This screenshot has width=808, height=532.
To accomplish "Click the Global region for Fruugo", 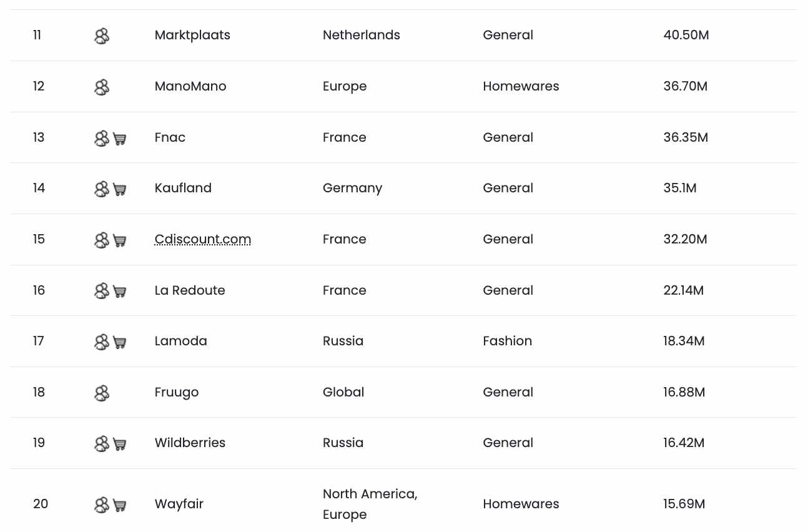I will click(343, 392).
